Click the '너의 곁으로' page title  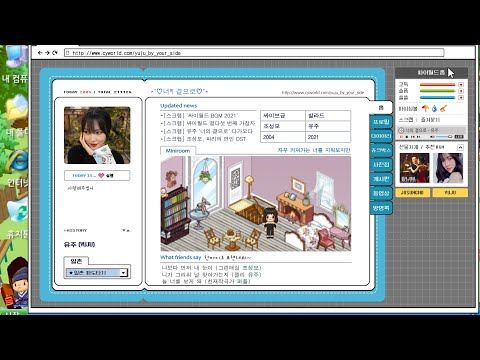coord(179,91)
